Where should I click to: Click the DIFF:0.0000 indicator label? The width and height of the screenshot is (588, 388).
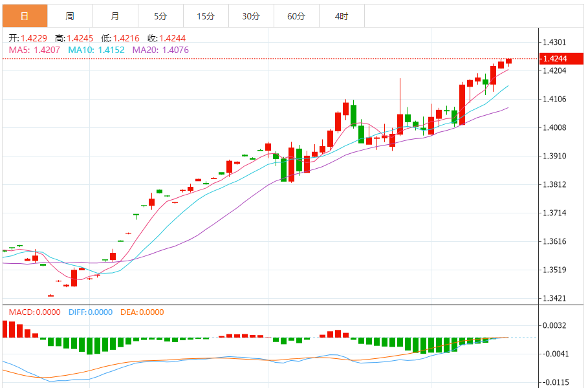91,312
